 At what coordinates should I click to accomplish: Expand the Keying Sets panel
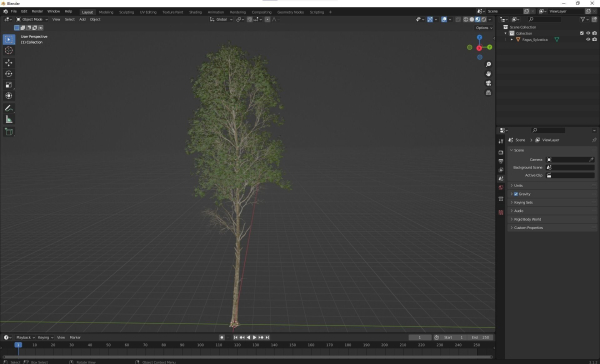(x=553, y=202)
